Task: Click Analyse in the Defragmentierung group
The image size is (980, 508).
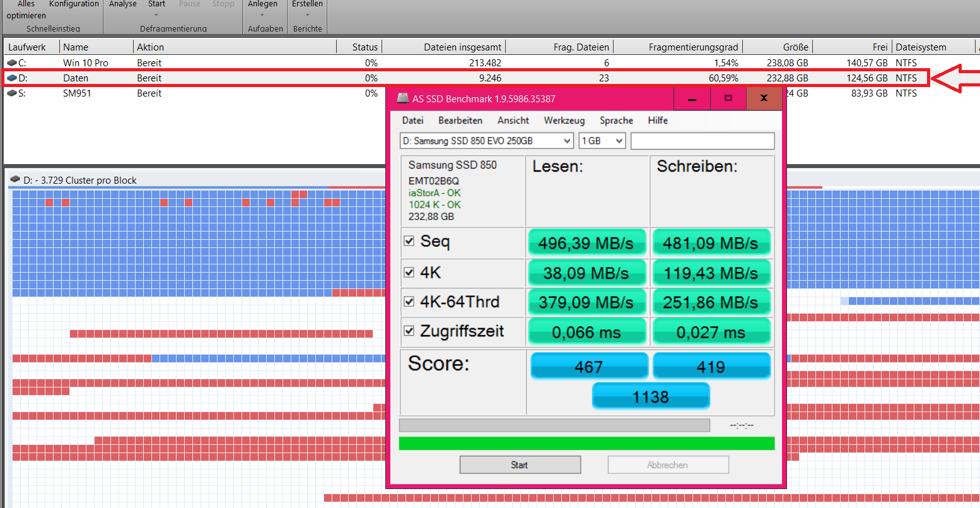Action: click(123, 4)
